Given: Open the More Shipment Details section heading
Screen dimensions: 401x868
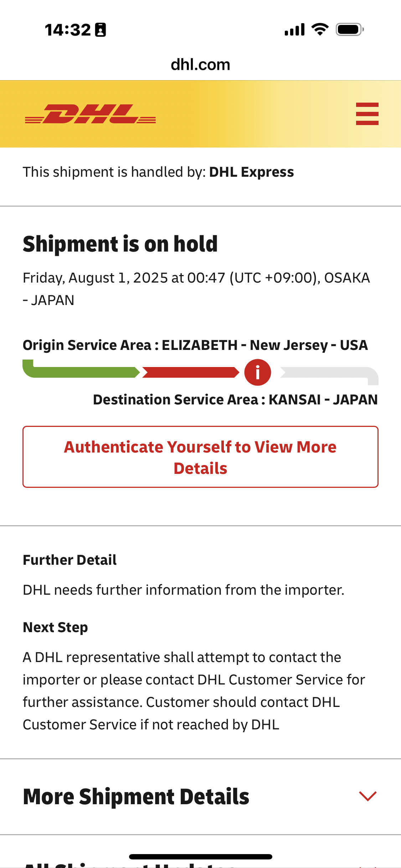Looking at the screenshot, I should (x=136, y=797).
